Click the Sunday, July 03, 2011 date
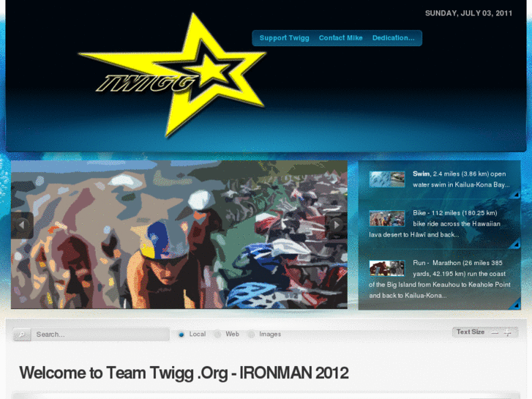Image resolution: width=532 pixels, height=399 pixels. click(x=468, y=13)
